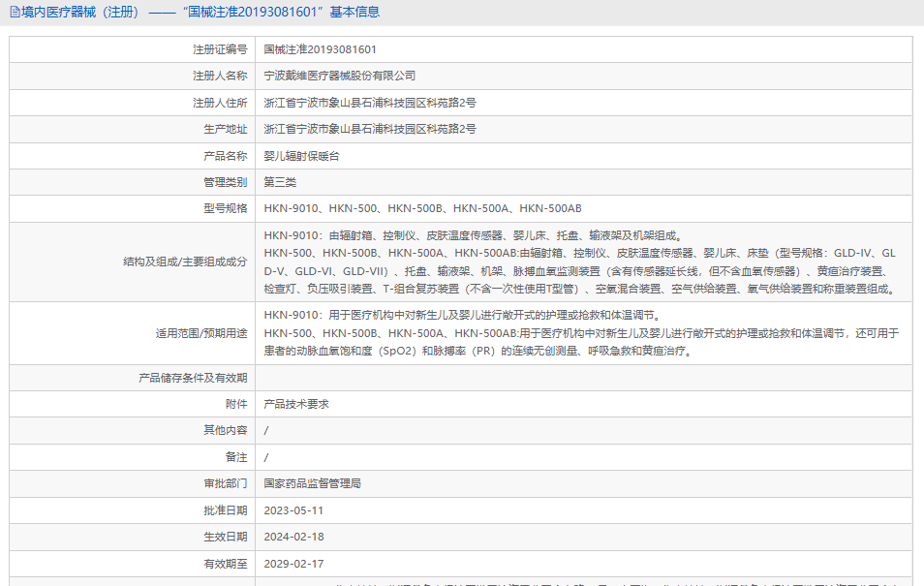Select management class 第三类
The width and height of the screenshot is (924, 586).
point(280,182)
